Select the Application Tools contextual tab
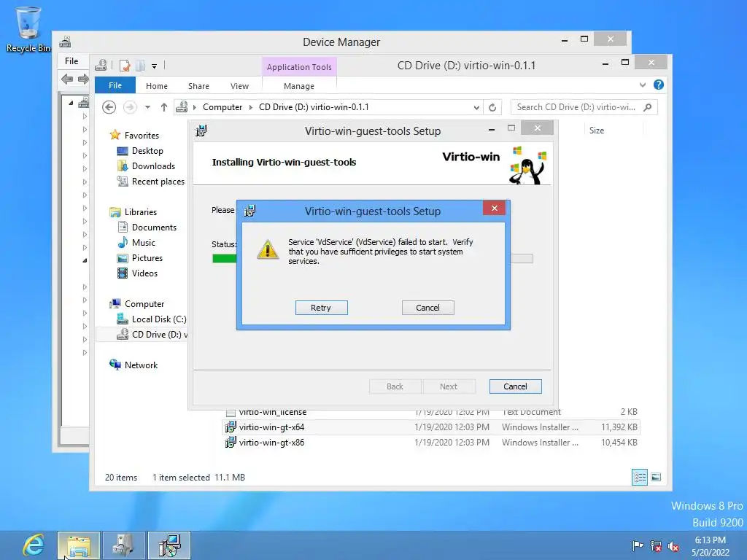The width and height of the screenshot is (747, 560). [x=299, y=67]
